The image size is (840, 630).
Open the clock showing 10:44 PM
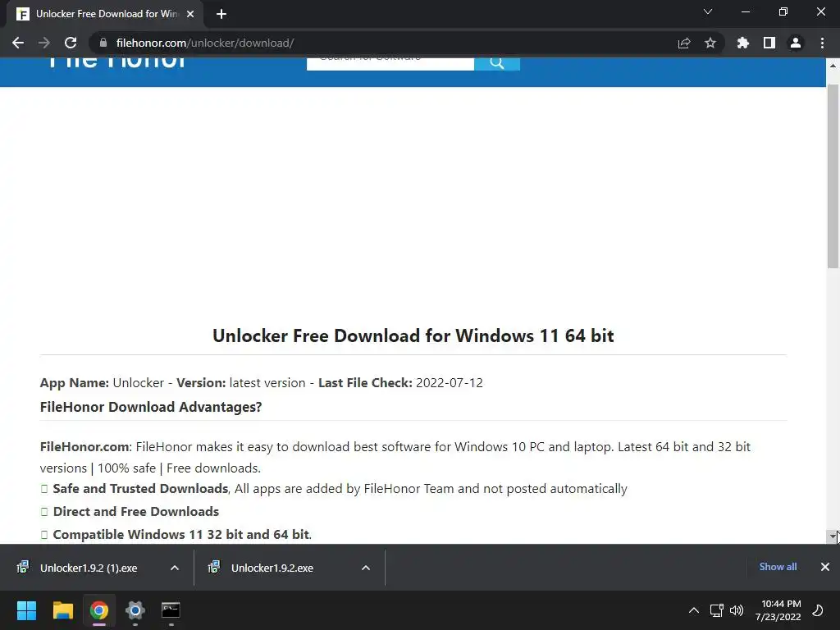pos(778,610)
